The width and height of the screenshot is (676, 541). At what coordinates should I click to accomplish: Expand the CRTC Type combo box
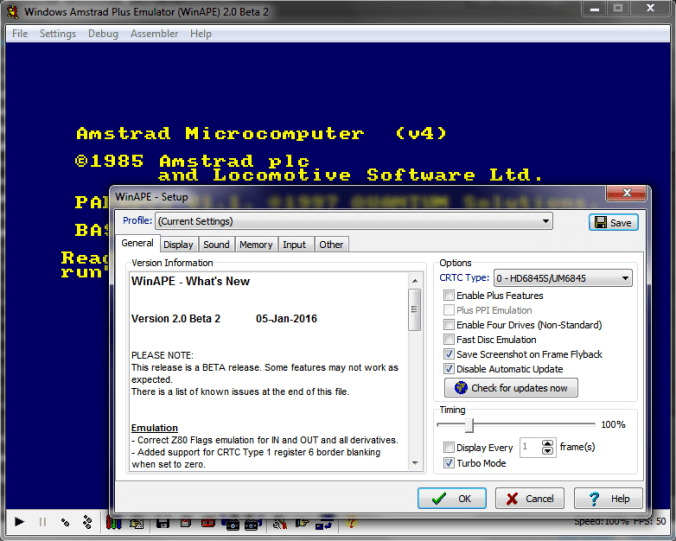click(x=625, y=278)
